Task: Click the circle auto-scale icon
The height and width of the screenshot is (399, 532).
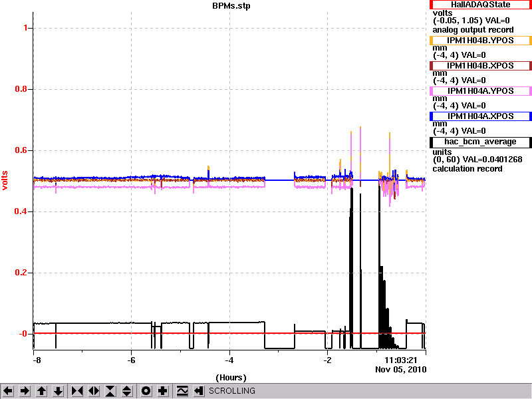Action: (146, 391)
